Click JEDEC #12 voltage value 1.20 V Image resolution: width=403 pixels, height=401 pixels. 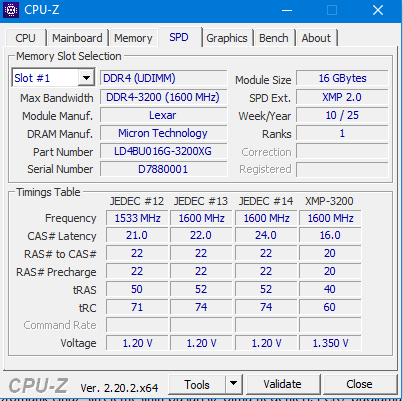tap(137, 343)
